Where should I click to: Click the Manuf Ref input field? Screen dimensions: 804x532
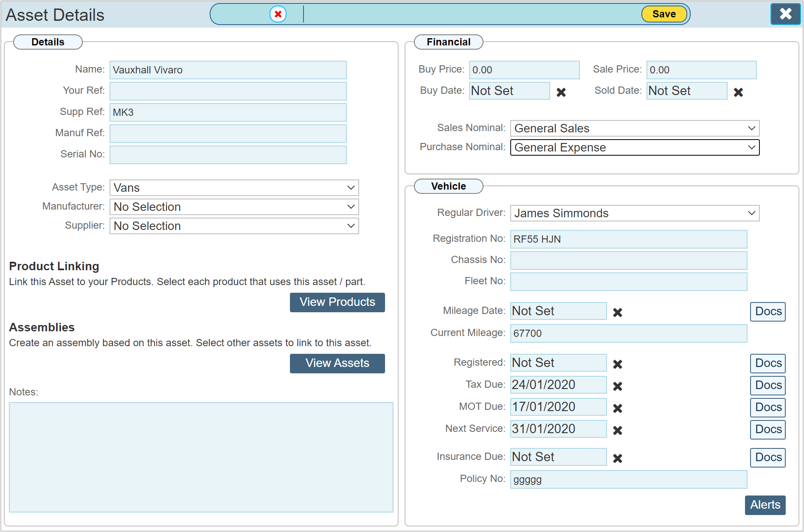point(228,134)
